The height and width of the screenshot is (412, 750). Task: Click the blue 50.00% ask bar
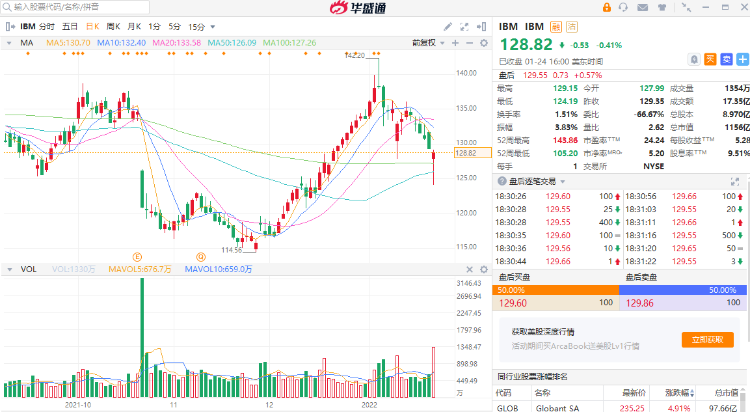[x=683, y=290]
